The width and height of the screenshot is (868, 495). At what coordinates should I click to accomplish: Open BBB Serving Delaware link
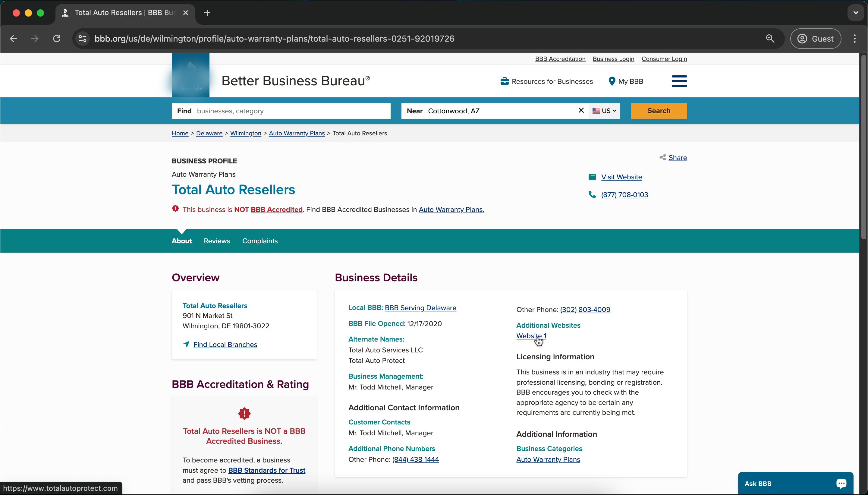pyautogui.click(x=420, y=308)
